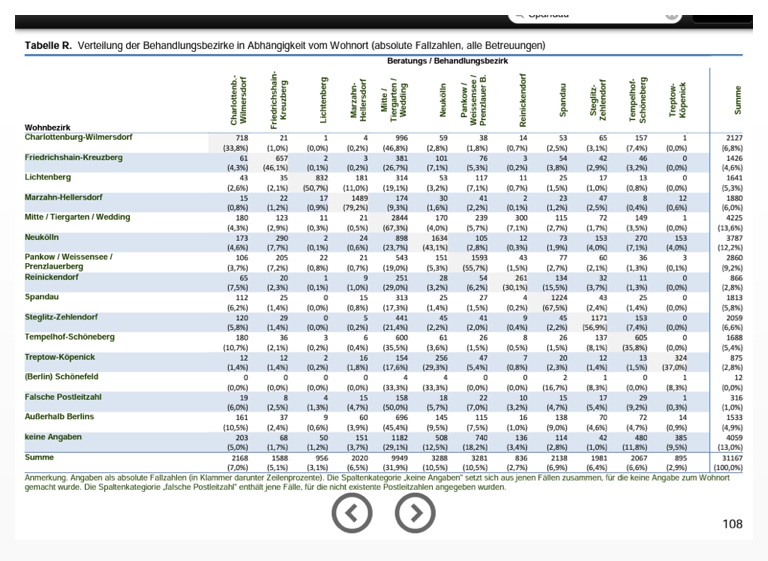Click the magnifier icon in the search box
Viewport: 768px width, 561px height.
click(x=519, y=13)
